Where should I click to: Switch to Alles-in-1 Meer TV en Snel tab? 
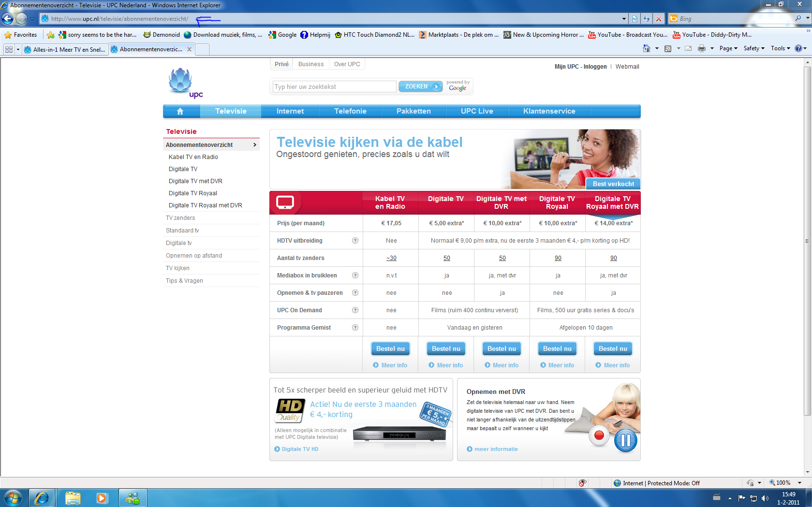pos(65,49)
